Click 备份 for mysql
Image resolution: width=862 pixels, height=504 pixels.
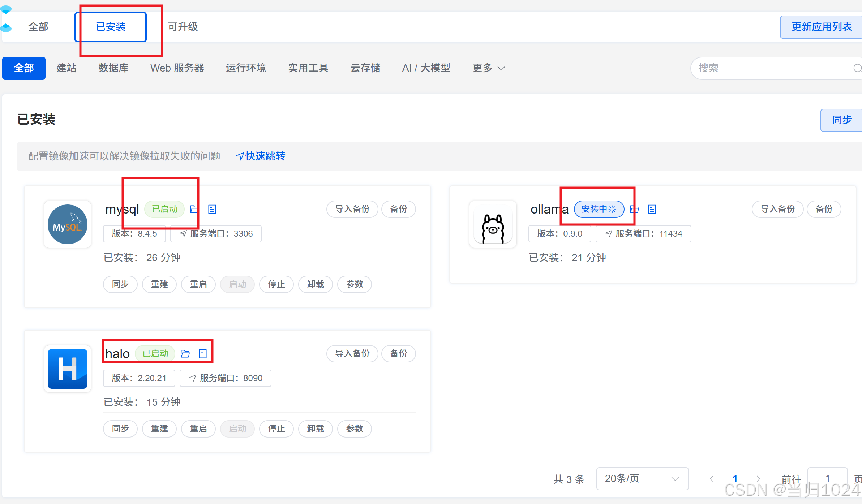tap(399, 209)
